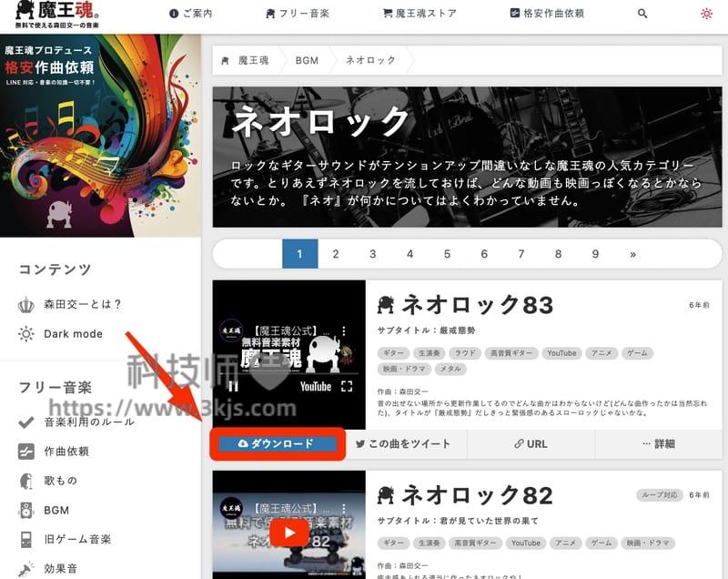This screenshot has height=579, width=728.
Task: Click the 魔王魂 mascot icon beside ネオロック83
Action: tap(385, 305)
